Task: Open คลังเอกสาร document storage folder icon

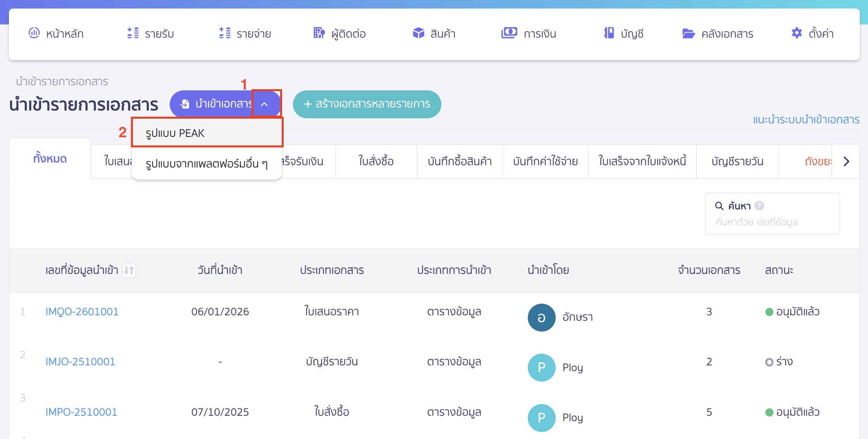Action: tap(689, 33)
